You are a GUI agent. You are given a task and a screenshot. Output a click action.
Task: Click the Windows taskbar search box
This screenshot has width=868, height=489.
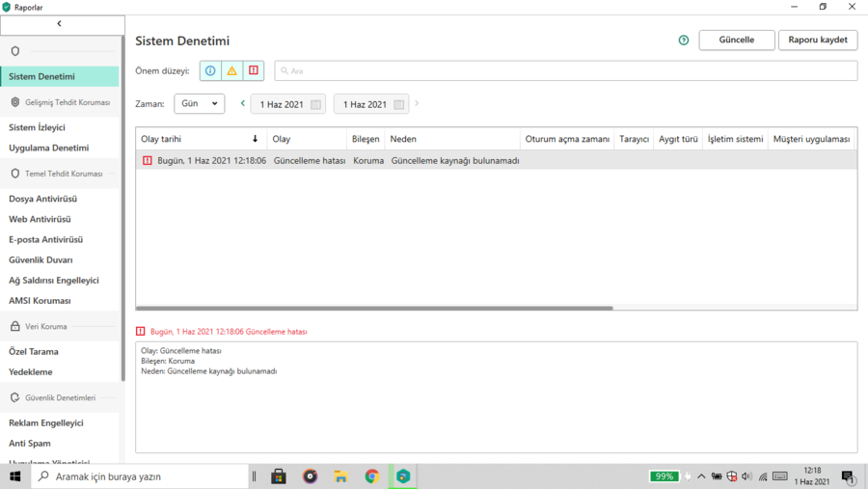(140, 476)
